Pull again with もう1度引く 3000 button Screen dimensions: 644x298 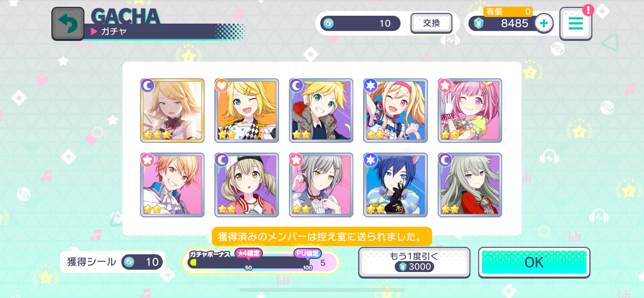(x=414, y=262)
